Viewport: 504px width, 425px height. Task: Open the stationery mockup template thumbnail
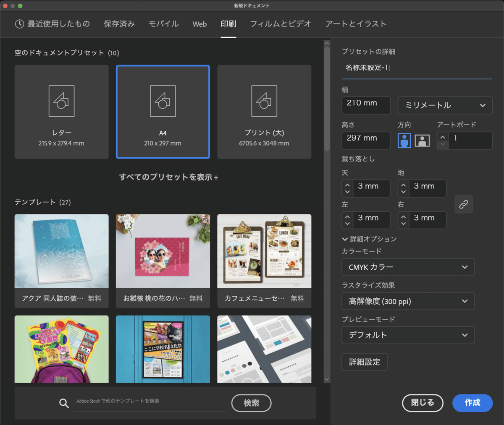coord(264,349)
